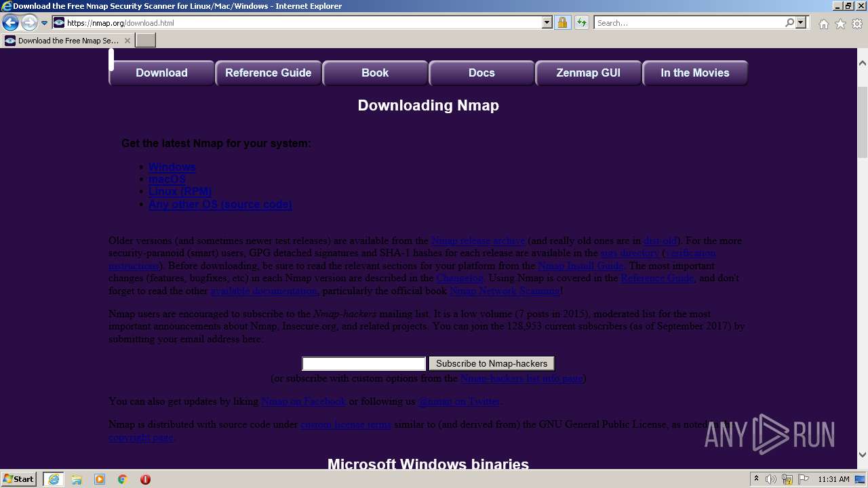Follow Any other OS (source code) link
The height and width of the screenshot is (488, 868).
[220, 205]
